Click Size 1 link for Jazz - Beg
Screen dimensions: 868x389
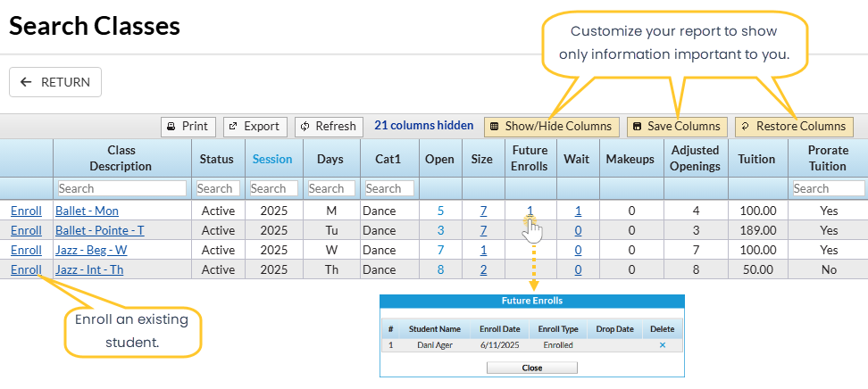pyautogui.click(x=483, y=250)
